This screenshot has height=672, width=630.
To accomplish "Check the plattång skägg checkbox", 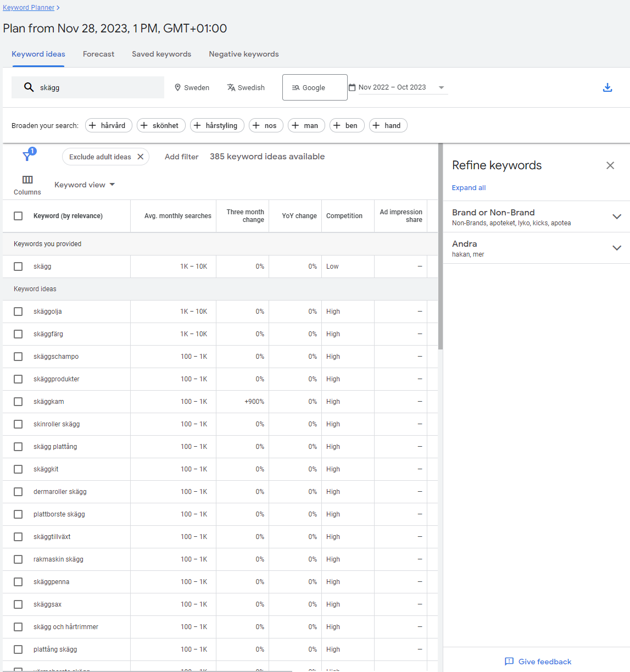I will 18,649.
